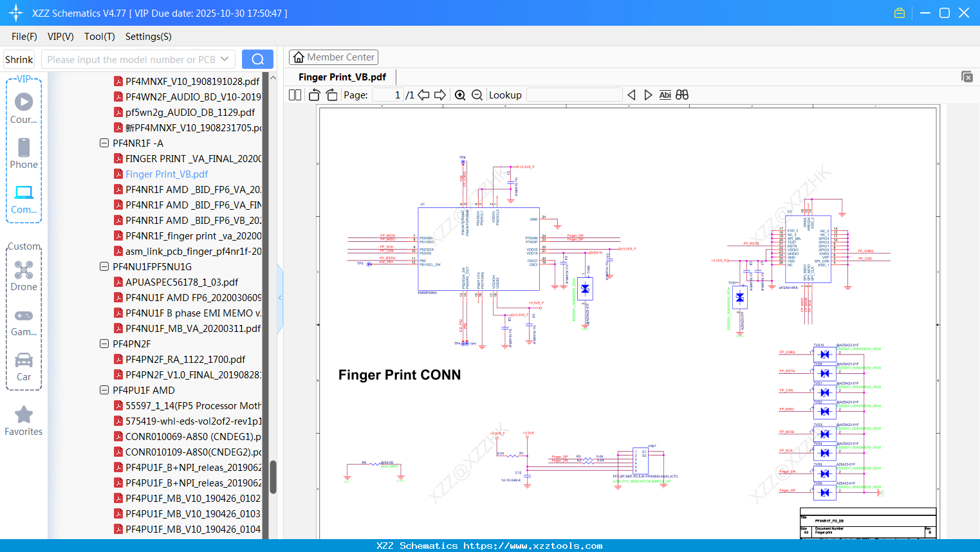This screenshot has width=980, height=552.
Task: Collapse the PF4NR1F -A folder
Action: (x=104, y=143)
